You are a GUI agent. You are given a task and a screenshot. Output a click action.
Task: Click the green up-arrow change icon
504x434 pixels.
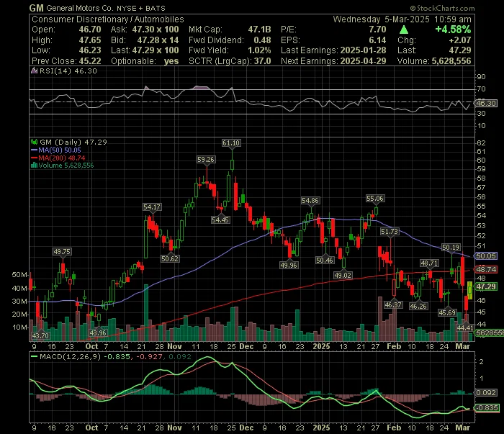click(x=404, y=30)
